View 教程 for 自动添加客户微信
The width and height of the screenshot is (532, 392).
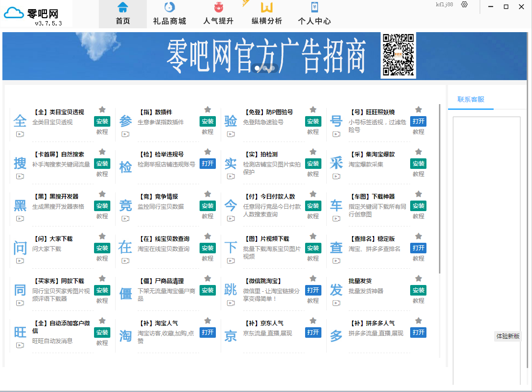pos(102,343)
